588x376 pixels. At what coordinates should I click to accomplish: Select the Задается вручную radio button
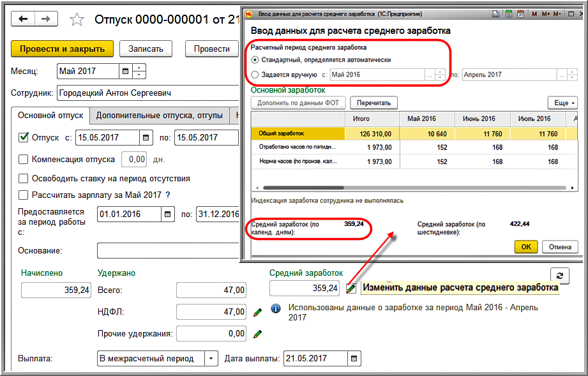pyautogui.click(x=255, y=75)
